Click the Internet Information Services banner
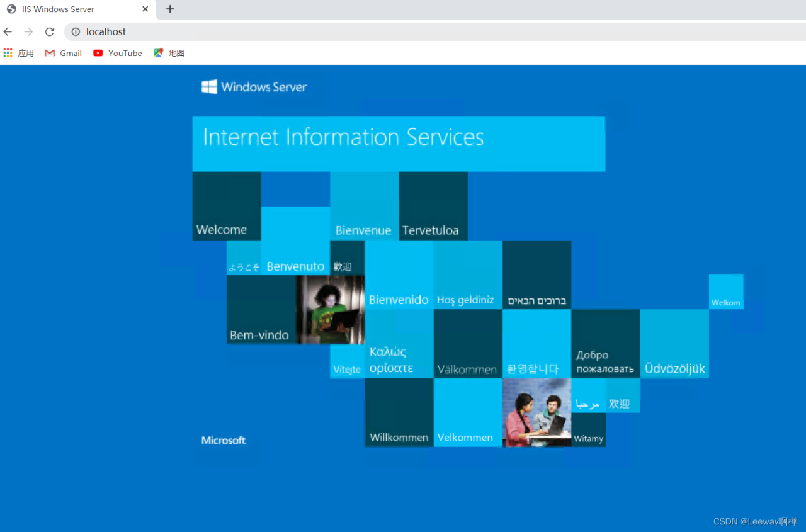 point(398,144)
